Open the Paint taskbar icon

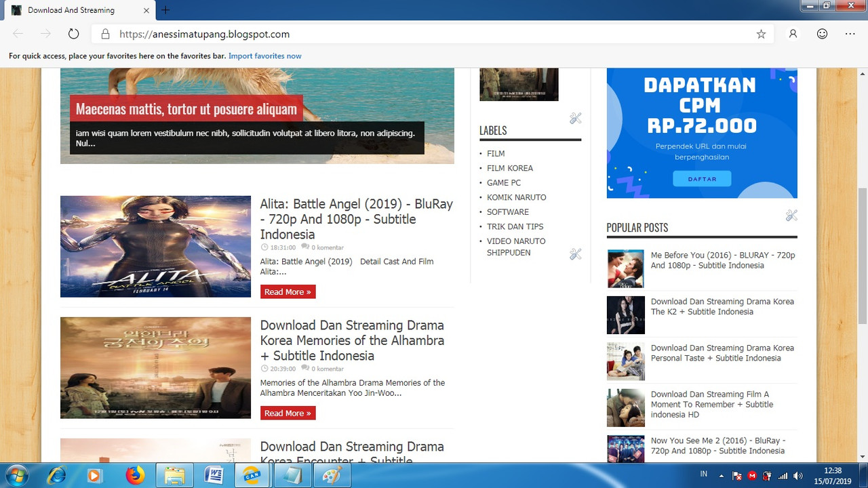pyautogui.click(x=332, y=476)
